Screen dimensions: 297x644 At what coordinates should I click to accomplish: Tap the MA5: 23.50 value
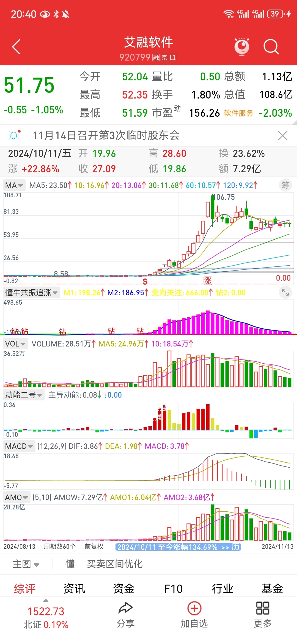[x=51, y=185]
